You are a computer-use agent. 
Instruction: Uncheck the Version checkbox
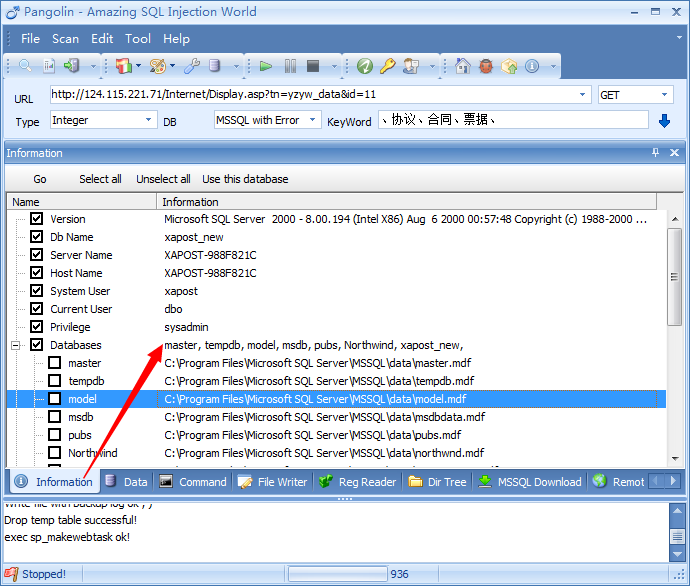pos(37,219)
